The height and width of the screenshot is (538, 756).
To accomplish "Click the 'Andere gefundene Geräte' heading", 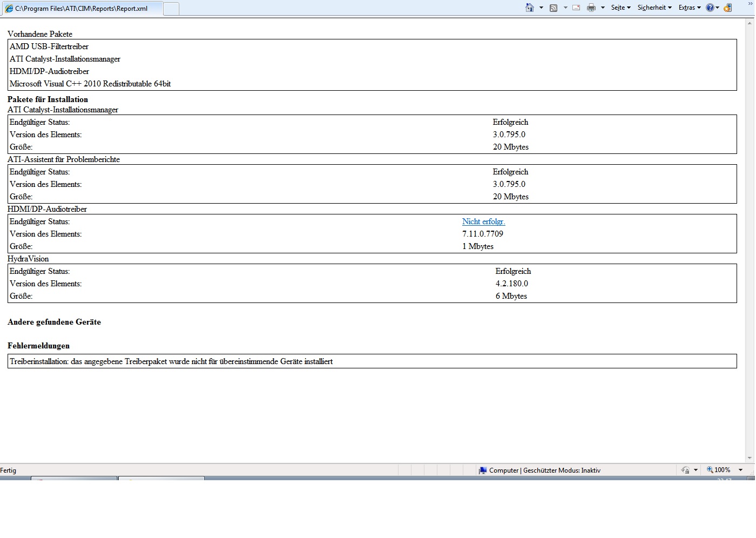I will (x=54, y=322).
